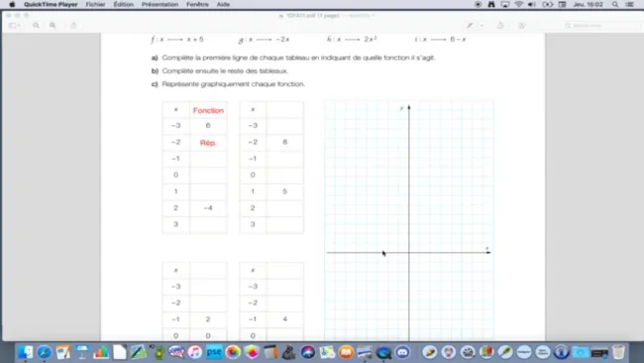Click the markup toolbox icon near search
The height and width of the screenshot is (363, 644).
coord(521,26)
